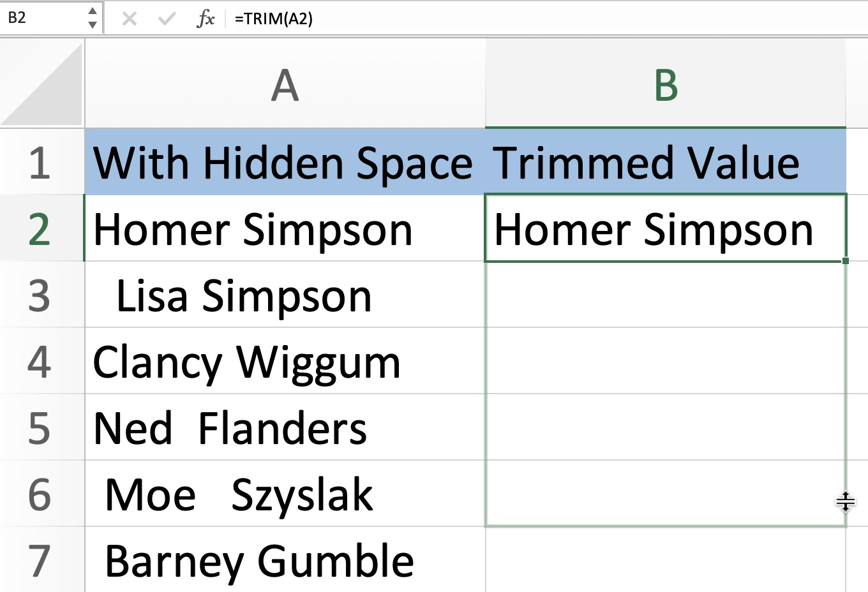Select cell with Lisa Simpson

click(285, 295)
